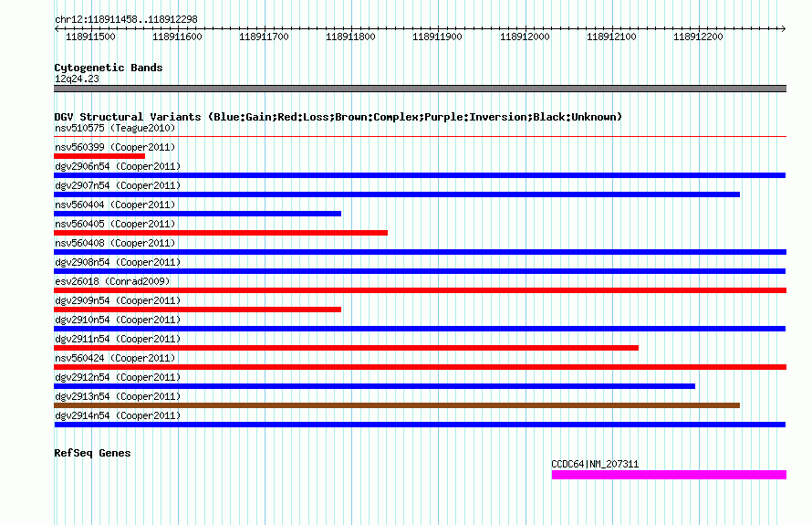Select the dgv2912n54 blue gain bar
The image size is (812, 525).
point(374,386)
